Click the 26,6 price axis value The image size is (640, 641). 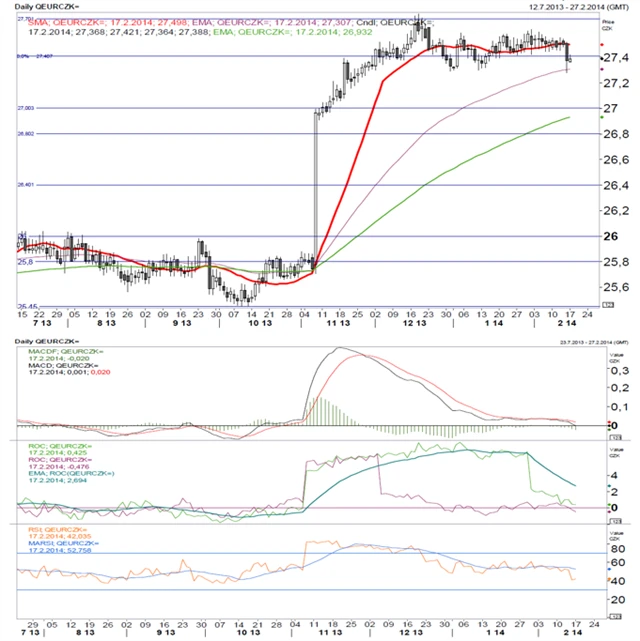[x=616, y=159]
